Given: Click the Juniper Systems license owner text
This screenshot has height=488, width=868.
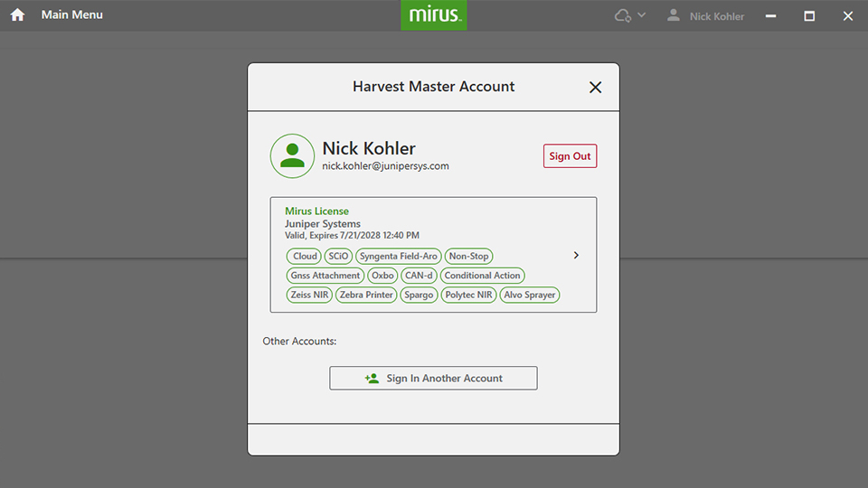Looking at the screenshot, I should click(x=323, y=223).
